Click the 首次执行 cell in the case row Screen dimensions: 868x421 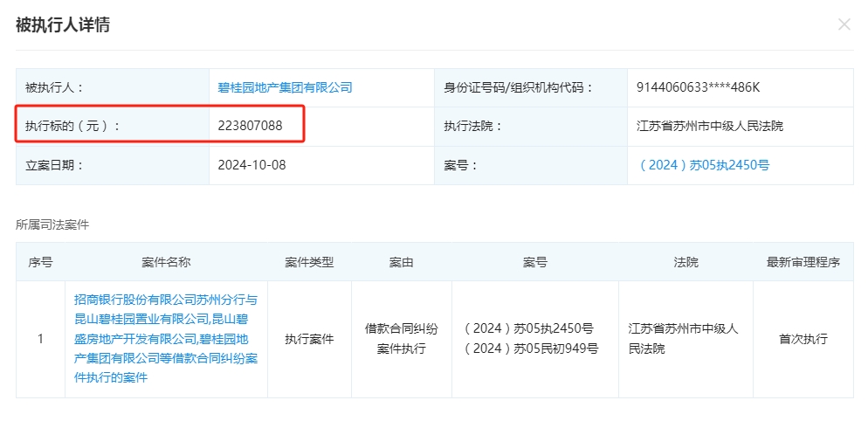803,339
